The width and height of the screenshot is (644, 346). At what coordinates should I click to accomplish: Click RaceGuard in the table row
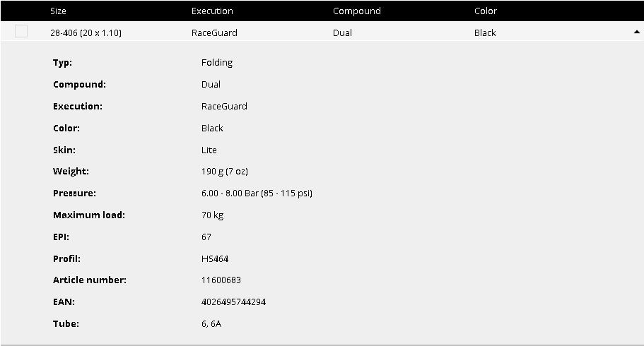coord(214,33)
